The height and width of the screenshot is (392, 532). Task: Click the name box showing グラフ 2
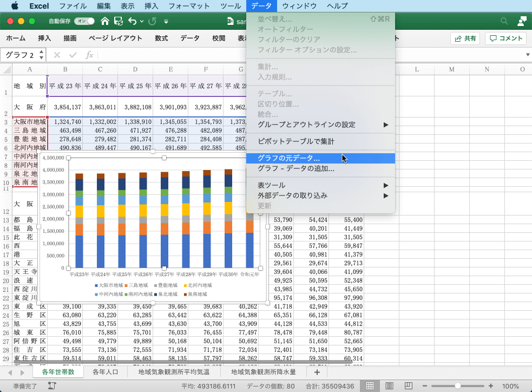pyautogui.click(x=21, y=55)
